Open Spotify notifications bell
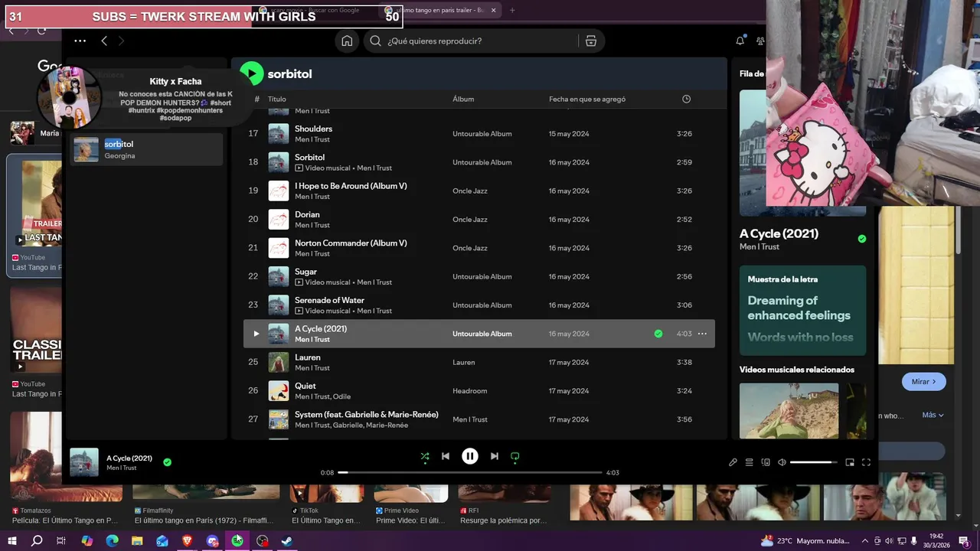 click(740, 41)
